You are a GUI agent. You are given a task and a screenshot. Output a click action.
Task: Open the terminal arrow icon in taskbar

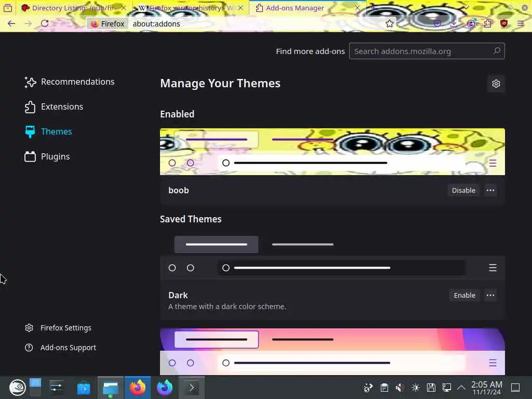pos(191,388)
